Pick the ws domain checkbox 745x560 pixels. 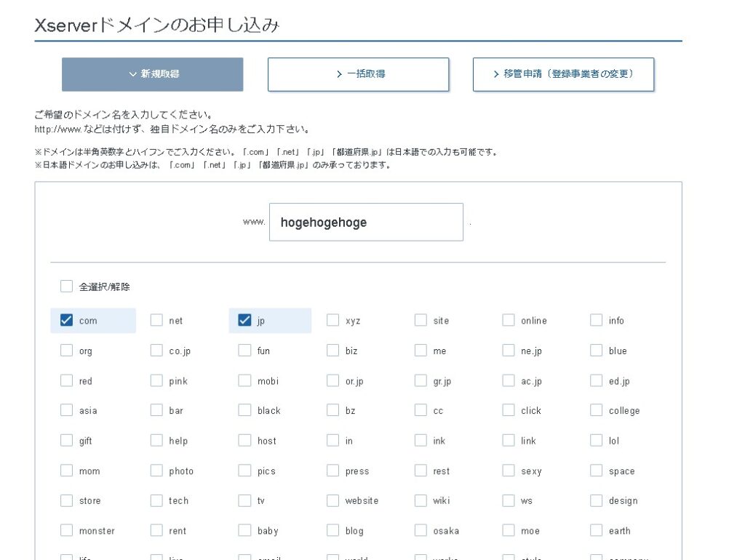tap(509, 500)
